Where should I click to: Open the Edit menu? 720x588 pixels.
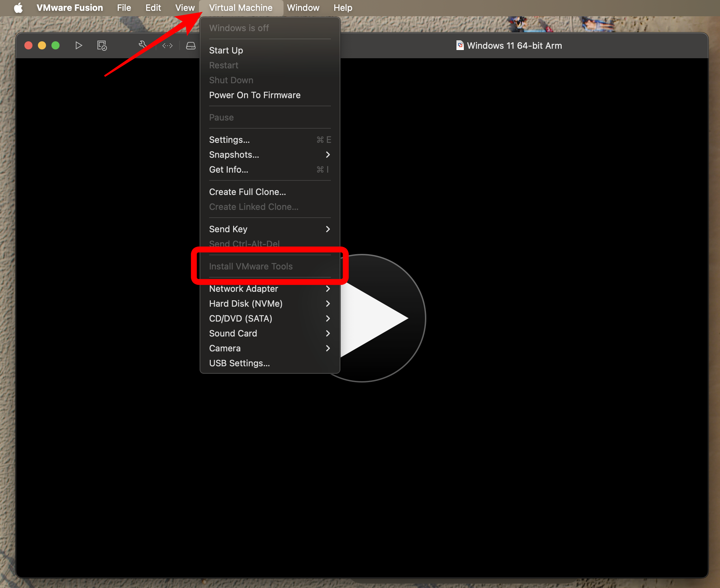coord(153,7)
